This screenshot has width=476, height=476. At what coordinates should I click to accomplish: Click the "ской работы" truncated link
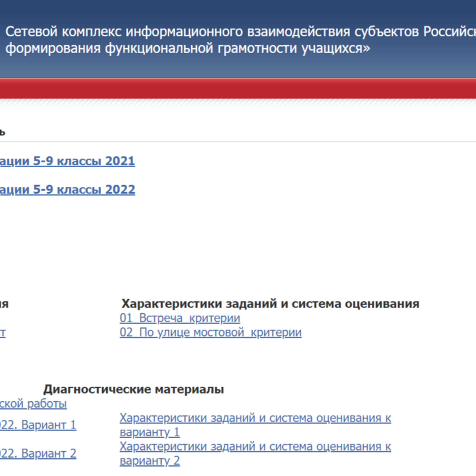pyautogui.click(x=33, y=404)
